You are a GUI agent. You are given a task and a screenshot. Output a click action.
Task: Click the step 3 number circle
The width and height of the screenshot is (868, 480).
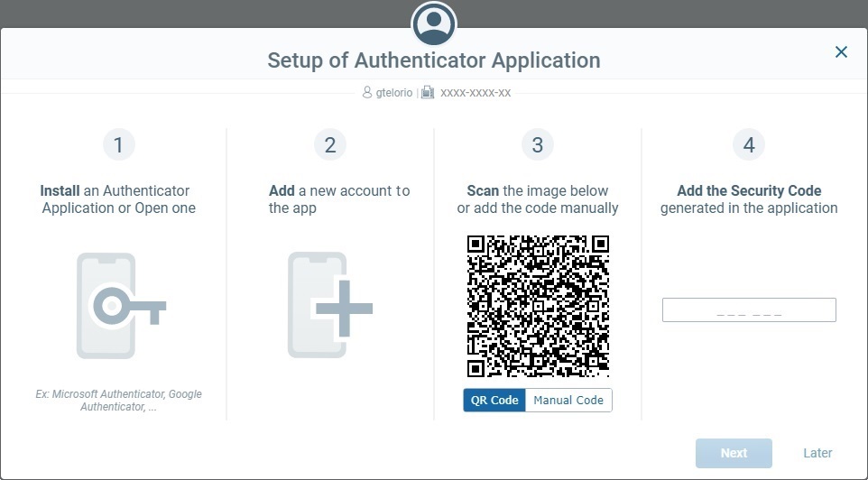click(x=538, y=144)
